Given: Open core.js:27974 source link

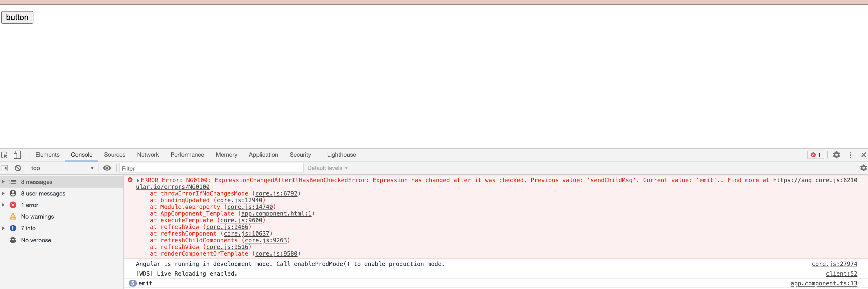Looking at the screenshot, I should pos(834,264).
